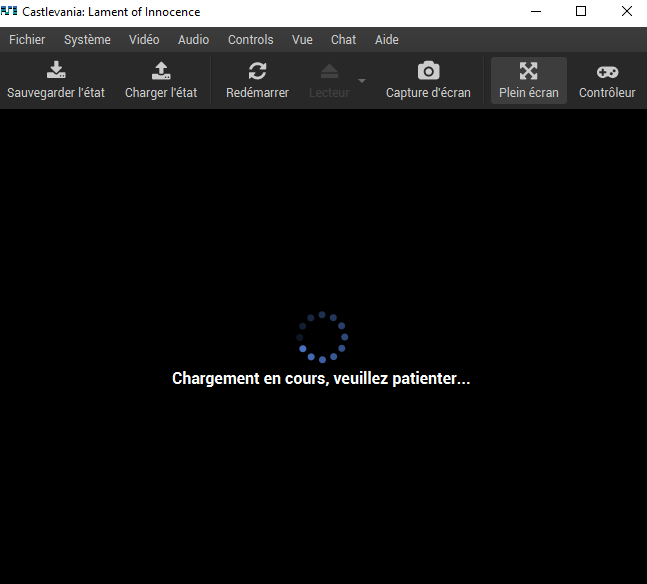The width and height of the screenshot is (647, 584).
Task: Open Contrôleur gamepad settings
Action: click(607, 80)
